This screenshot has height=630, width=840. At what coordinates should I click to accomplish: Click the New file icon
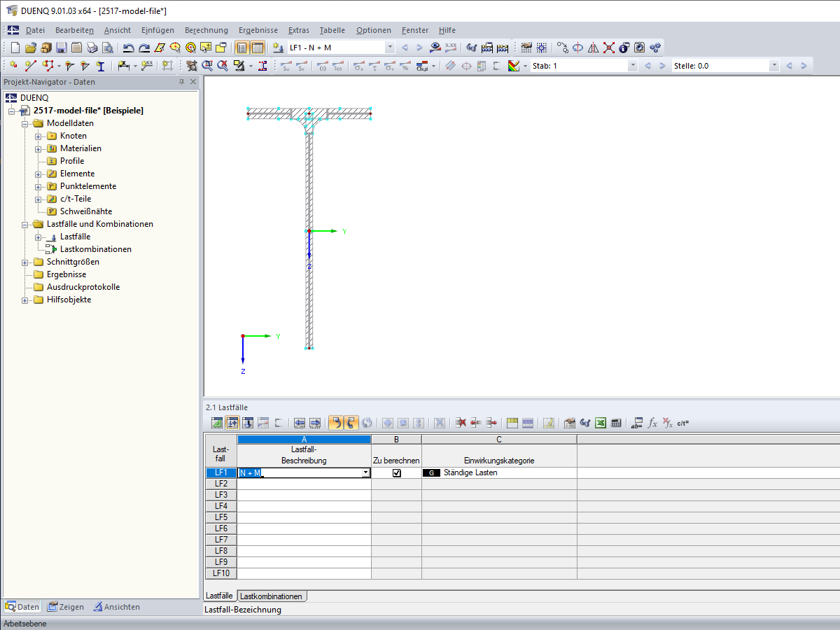tap(15, 48)
